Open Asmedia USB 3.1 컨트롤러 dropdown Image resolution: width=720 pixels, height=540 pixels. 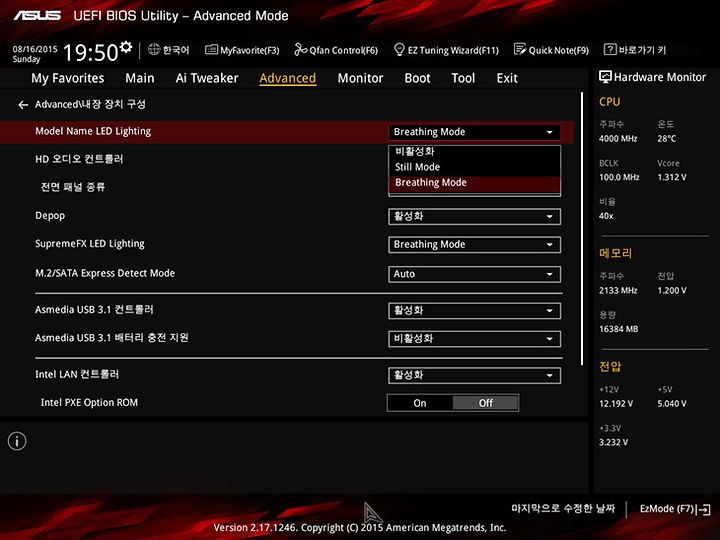pyautogui.click(x=474, y=311)
